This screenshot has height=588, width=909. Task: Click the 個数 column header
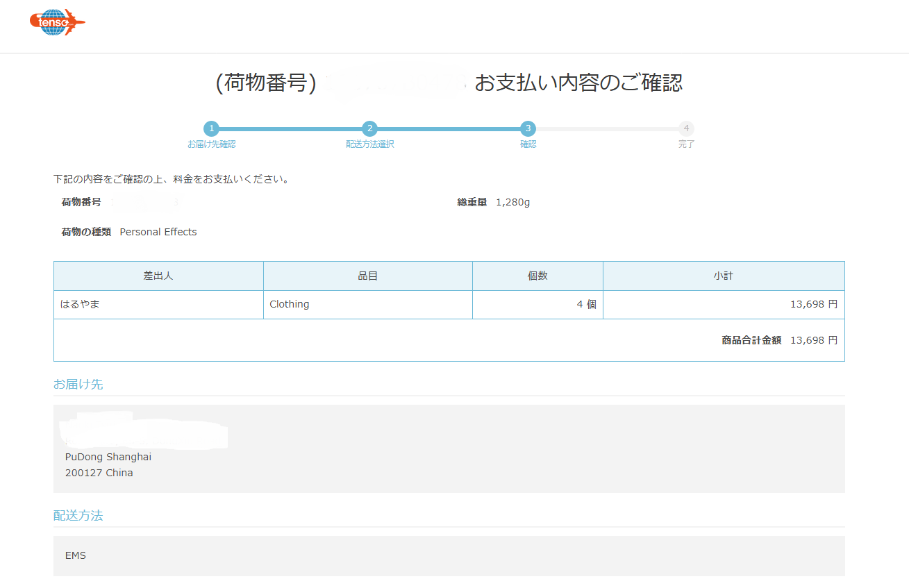click(x=537, y=276)
